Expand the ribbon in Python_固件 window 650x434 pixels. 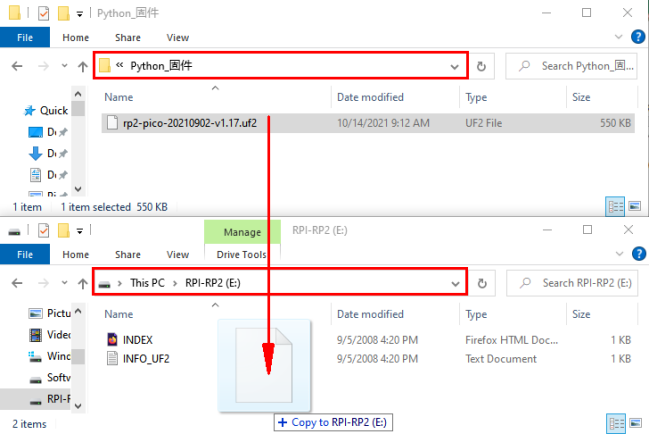[x=618, y=37]
